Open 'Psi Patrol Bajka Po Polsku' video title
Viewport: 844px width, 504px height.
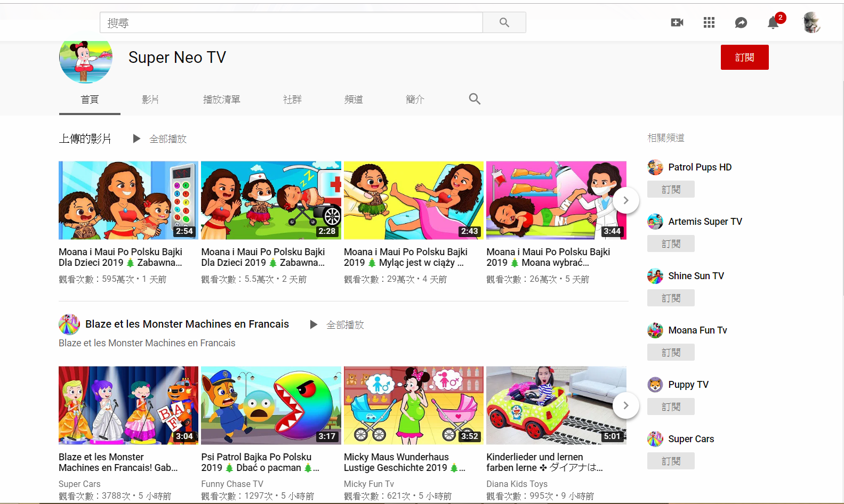coord(260,462)
